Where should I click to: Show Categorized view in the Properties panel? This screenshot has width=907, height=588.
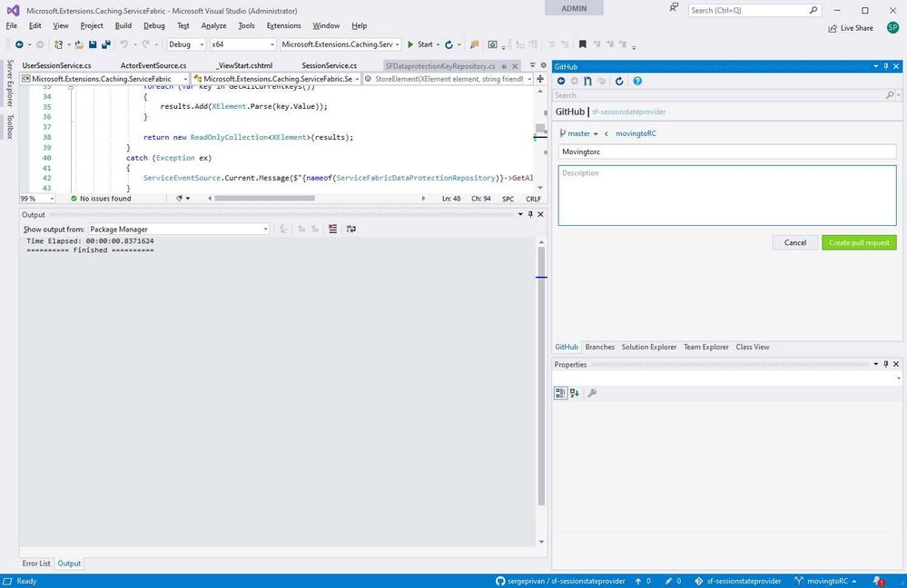tap(560, 393)
